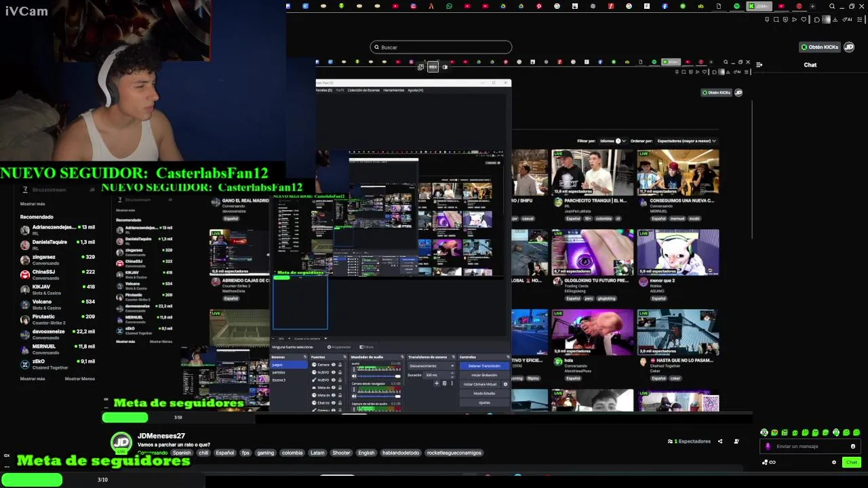Open the WhatsApp tab in the outer browser's top tab bar
Viewport: 868px width, 488px height.
point(449,6)
